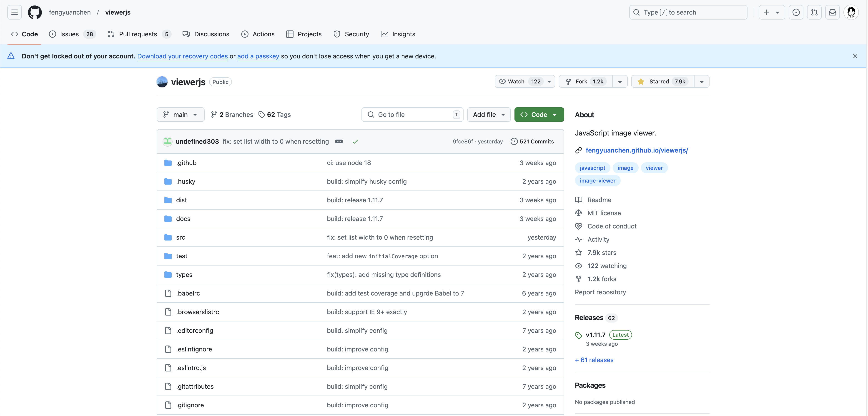Viewport: 868px width, 416px height.
Task: View the 2 Branches list
Action: 232,115
